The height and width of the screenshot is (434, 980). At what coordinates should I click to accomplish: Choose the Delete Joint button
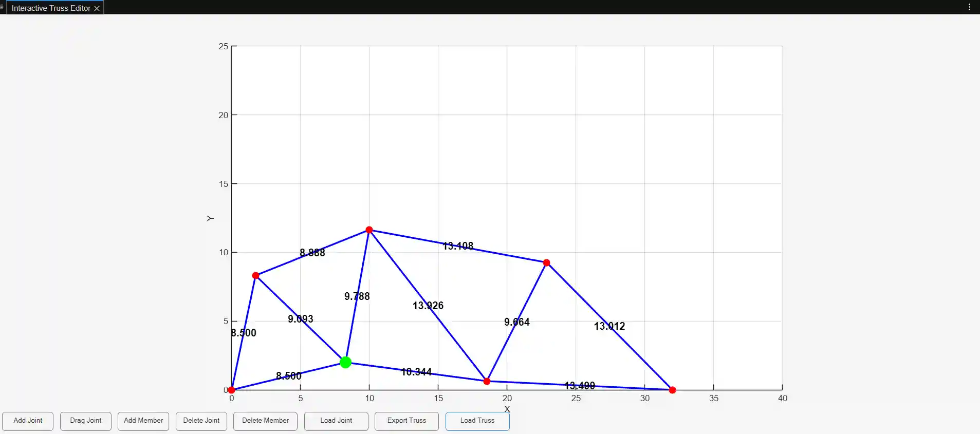tap(201, 421)
